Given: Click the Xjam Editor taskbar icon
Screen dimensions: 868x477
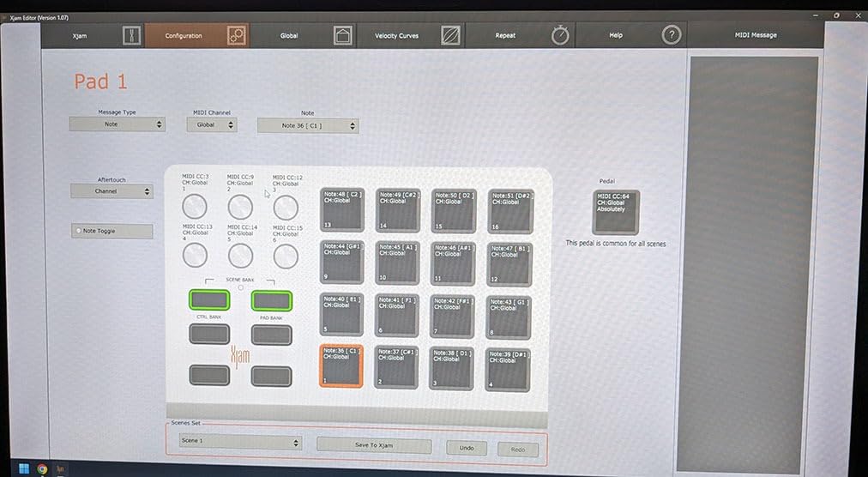Looking at the screenshot, I should pos(60,468).
